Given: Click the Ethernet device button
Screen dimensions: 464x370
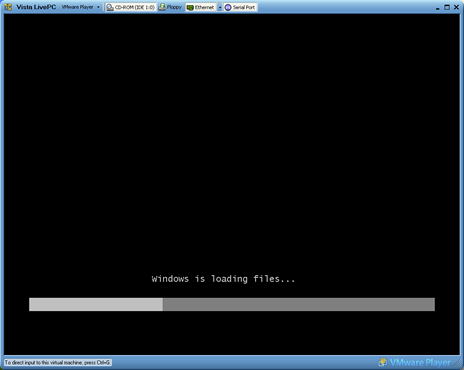Looking at the screenshot, I should click(201, 7).
